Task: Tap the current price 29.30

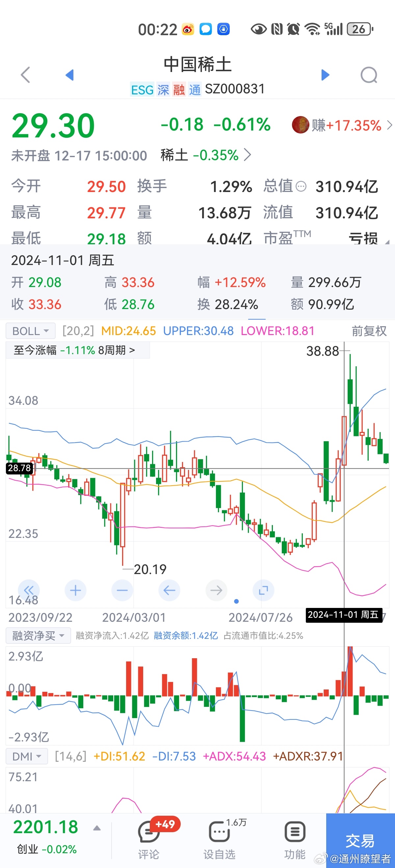Action: [x=53, y=126]
